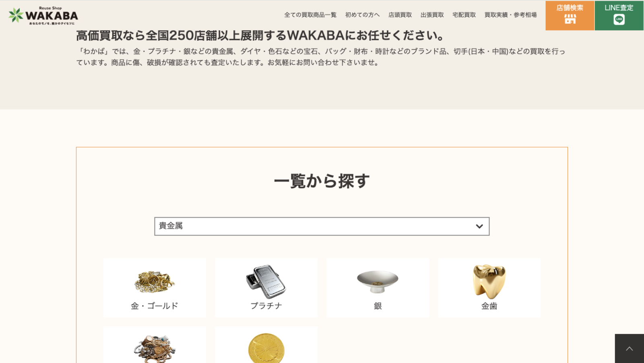
Task: Open 買取実績・参考相場 link
Action: tap(510, 15)
